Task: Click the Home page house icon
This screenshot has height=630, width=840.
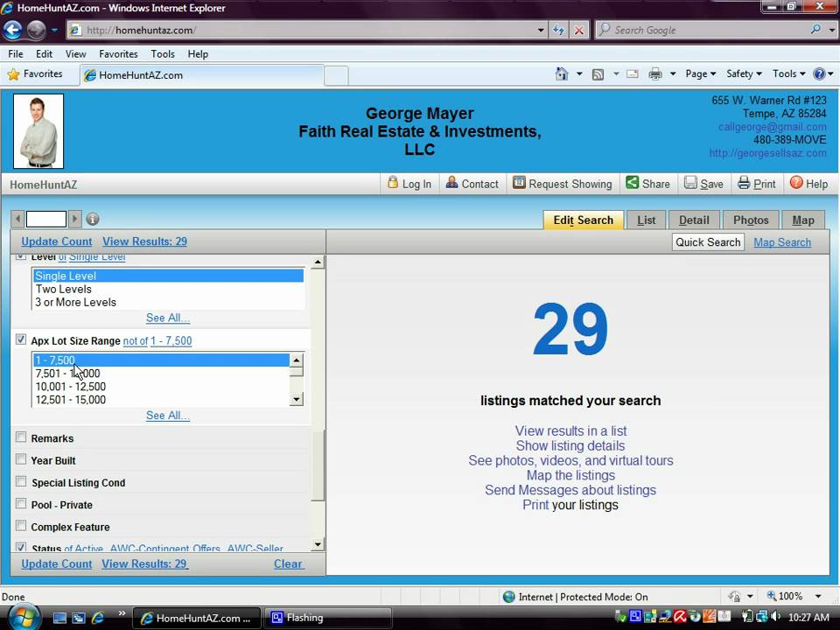Action: click(562, 73)
